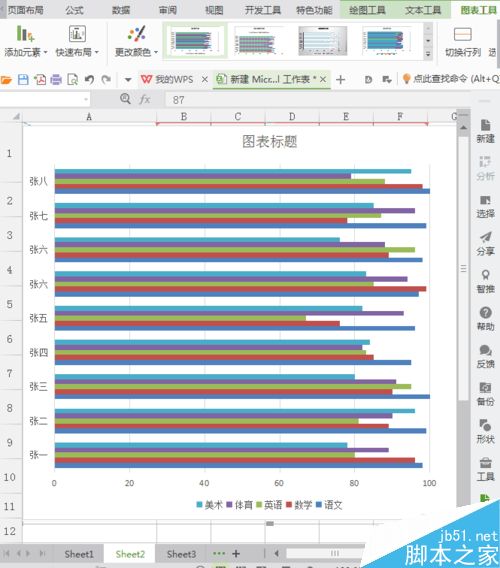The image size is (500, 568).
Task: Expand Add Element (添加元素) dropdown arrow
Action: click(45, 53)
